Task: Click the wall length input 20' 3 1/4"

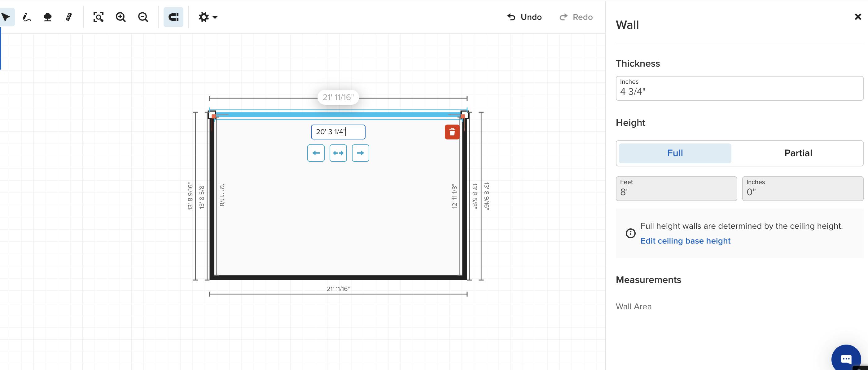Action: [338, 132]
